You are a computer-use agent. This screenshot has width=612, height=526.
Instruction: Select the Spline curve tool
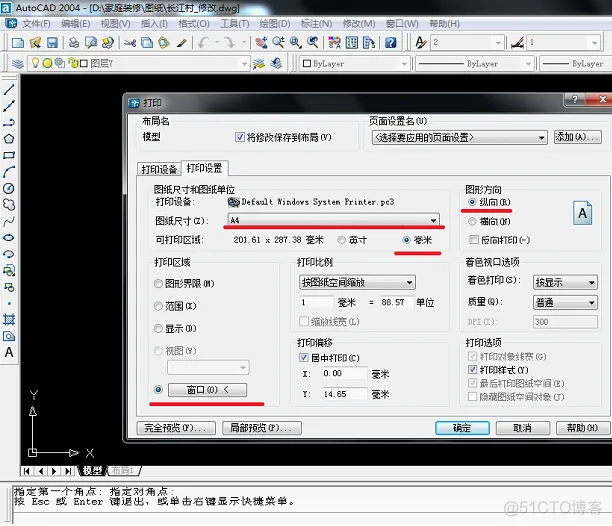pos(9,221)
